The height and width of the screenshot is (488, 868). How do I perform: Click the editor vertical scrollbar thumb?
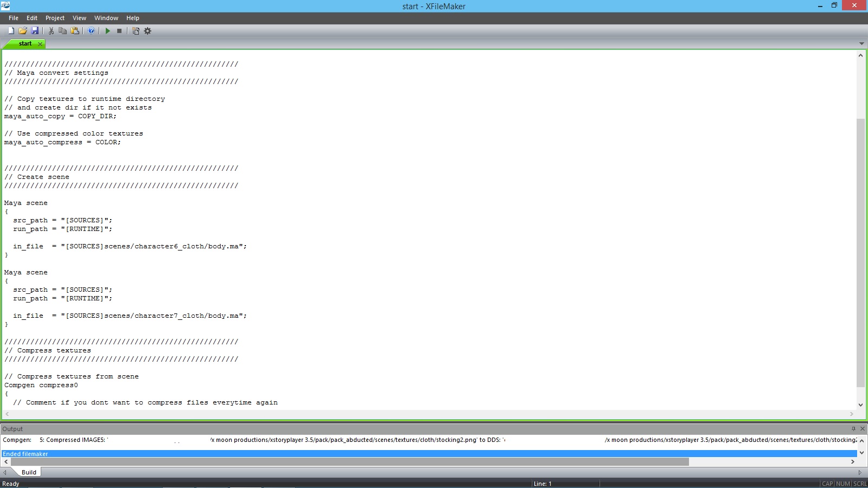861,252
